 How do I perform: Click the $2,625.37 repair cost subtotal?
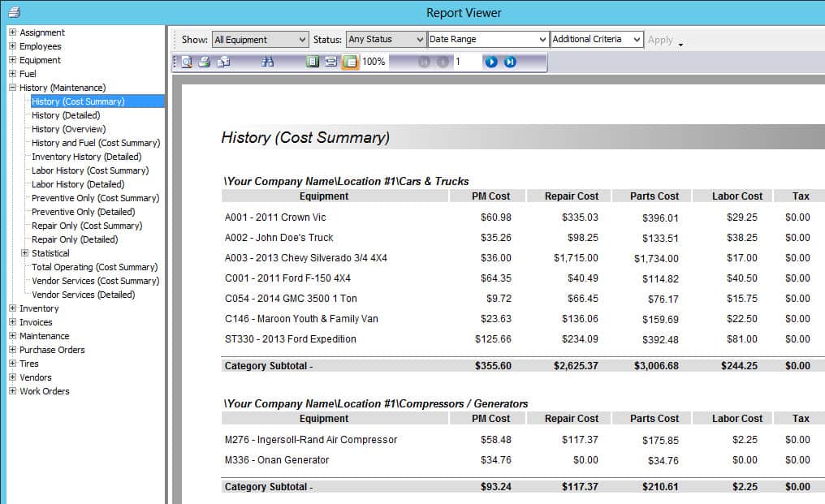click(x=576, y=366)
